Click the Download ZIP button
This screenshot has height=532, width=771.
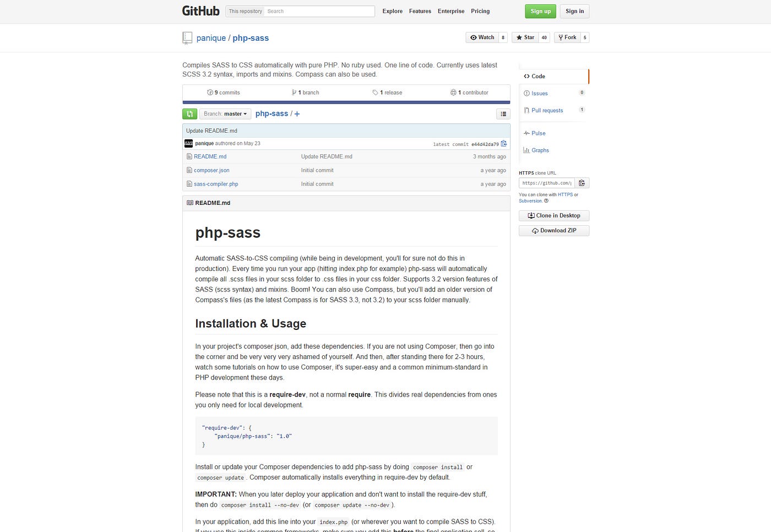click(554, 231)
